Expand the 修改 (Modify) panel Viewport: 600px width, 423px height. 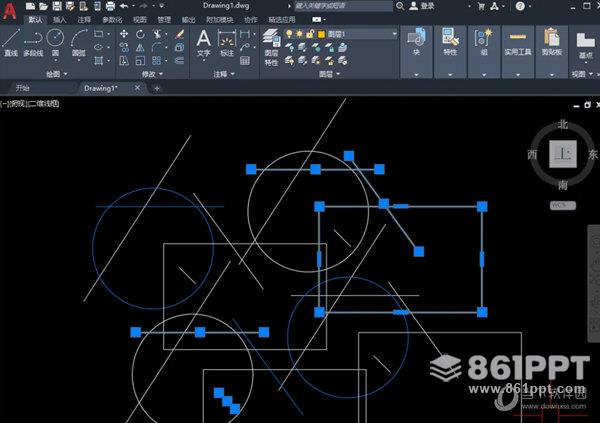[152, 74]
